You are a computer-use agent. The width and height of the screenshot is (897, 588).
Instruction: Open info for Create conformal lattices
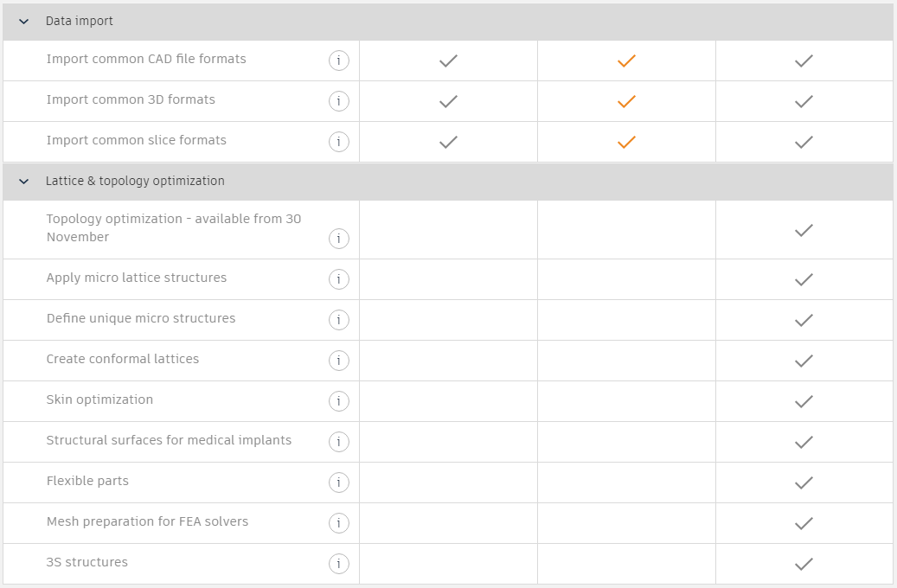point(339,361)
